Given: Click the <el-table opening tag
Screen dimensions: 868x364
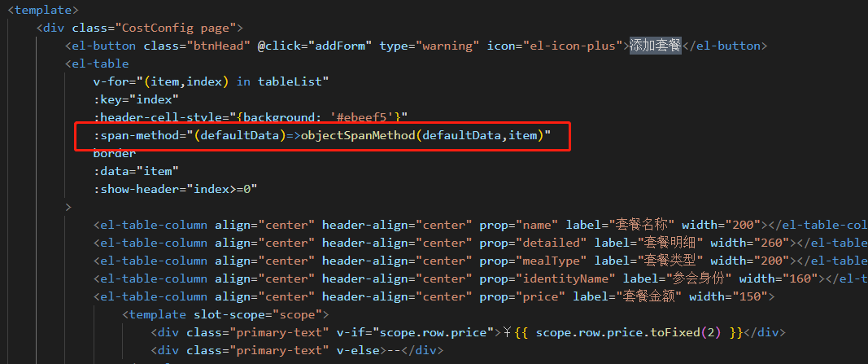Looking at the screenshot, I should tap(97, 64).
